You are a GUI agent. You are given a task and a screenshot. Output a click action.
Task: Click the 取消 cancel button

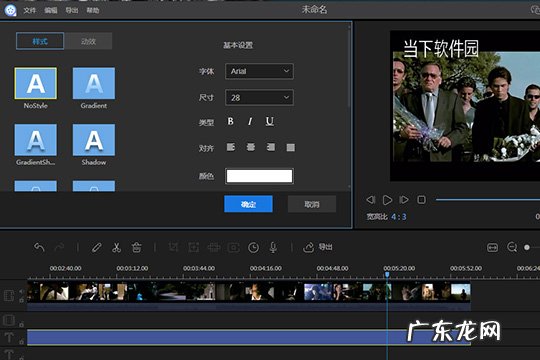312,204
